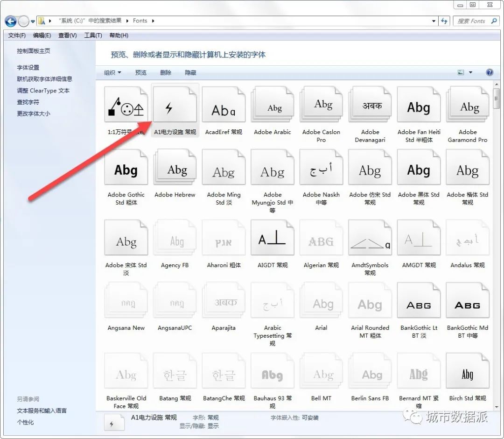Select the AmdtSymbols font icon

370,237
